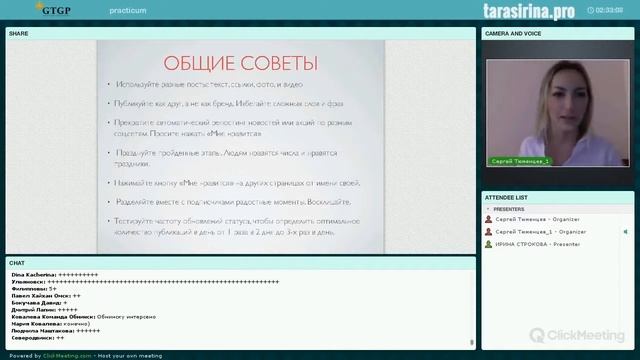Image resolution: width=640 pixels, height=360 pixels.
Task: Click the speaker icon next to Сергей Тюменцев_1
Action: point(625,232)
